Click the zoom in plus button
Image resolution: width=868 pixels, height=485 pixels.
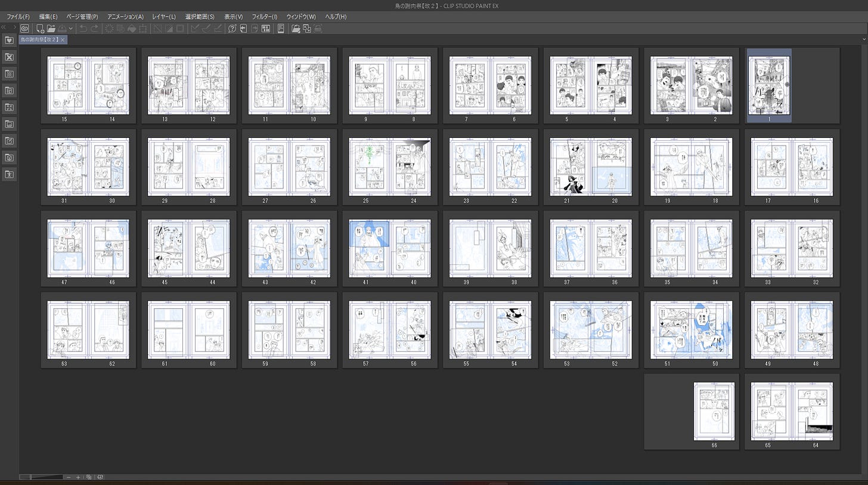point(78,477)
